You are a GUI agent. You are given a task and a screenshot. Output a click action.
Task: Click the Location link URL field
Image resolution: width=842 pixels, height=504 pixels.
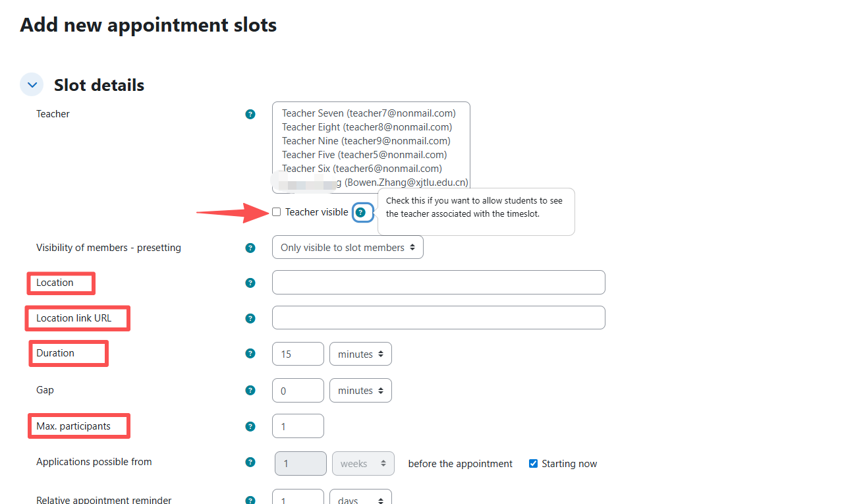tap(438, 318)
